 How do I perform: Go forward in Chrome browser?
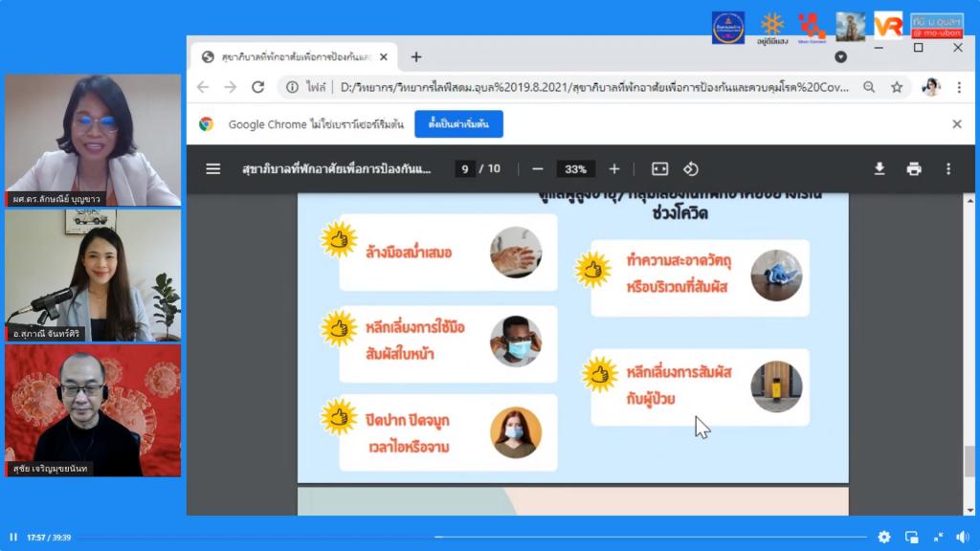coord(230,87)
